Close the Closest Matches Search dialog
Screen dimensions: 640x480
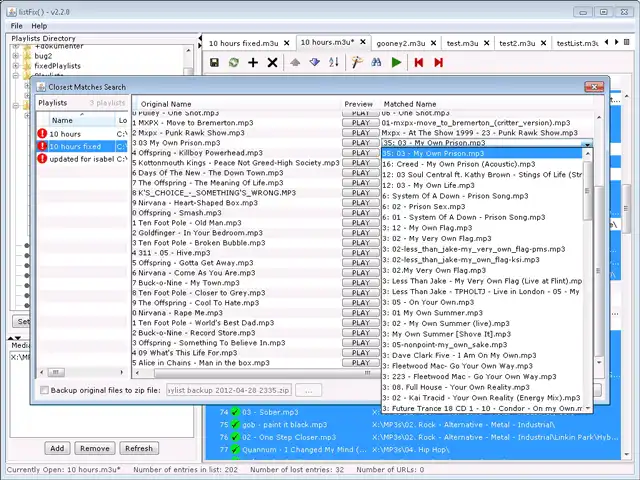pyautogui.click(x=594, y=87)
